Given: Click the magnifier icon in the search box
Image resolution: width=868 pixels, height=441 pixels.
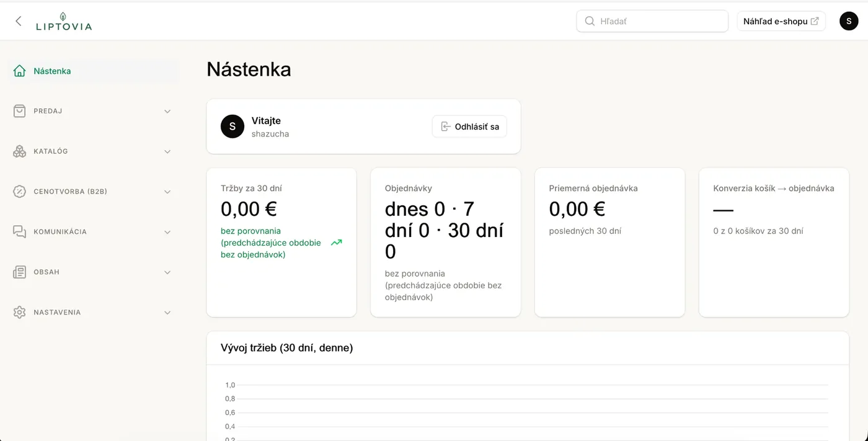Looking at the screenshot, I should tap(590, 21).
